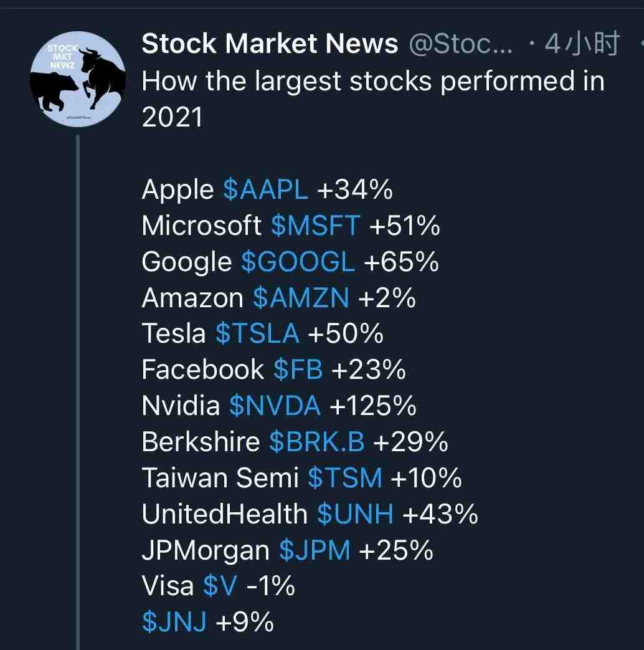644x650 pixels.
Task: Open the bull and bear logo image
Action: coord(77,79)
